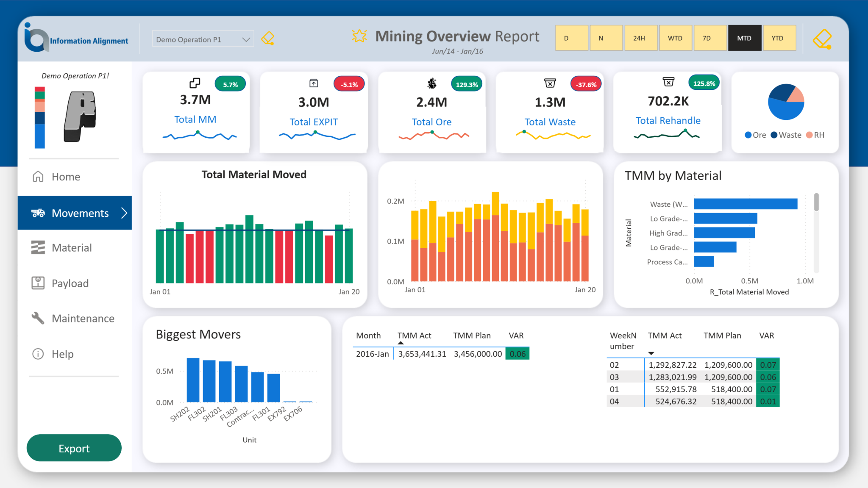Open the Help page

click(x=75, y=354)
